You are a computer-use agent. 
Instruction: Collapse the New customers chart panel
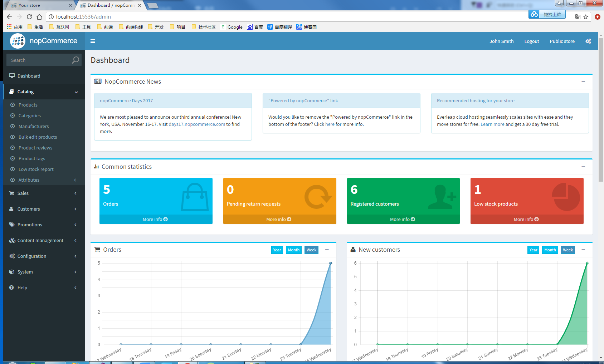click(x=583, y=250)
